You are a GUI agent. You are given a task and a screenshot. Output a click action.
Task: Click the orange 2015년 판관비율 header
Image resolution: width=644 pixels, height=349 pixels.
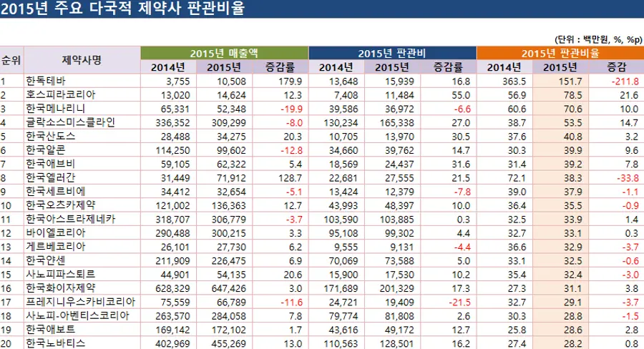coord(560,53)
